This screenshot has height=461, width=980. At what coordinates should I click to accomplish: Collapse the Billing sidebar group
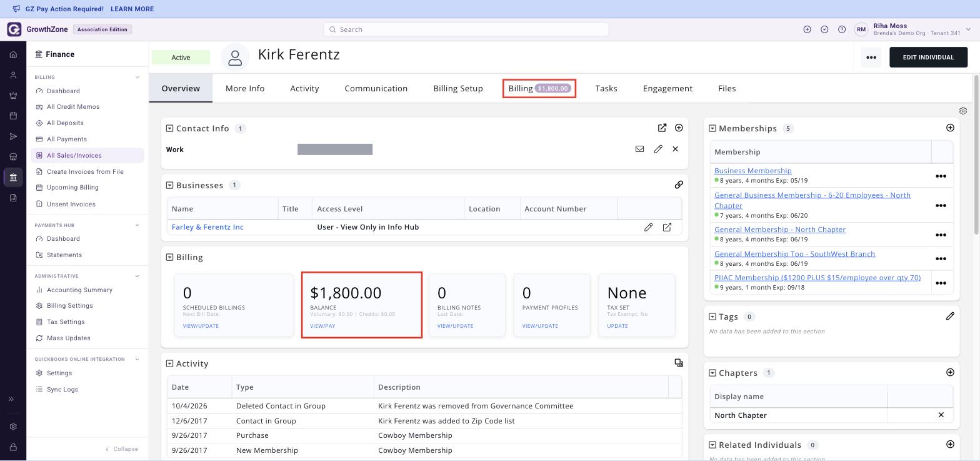pos(137,78)
